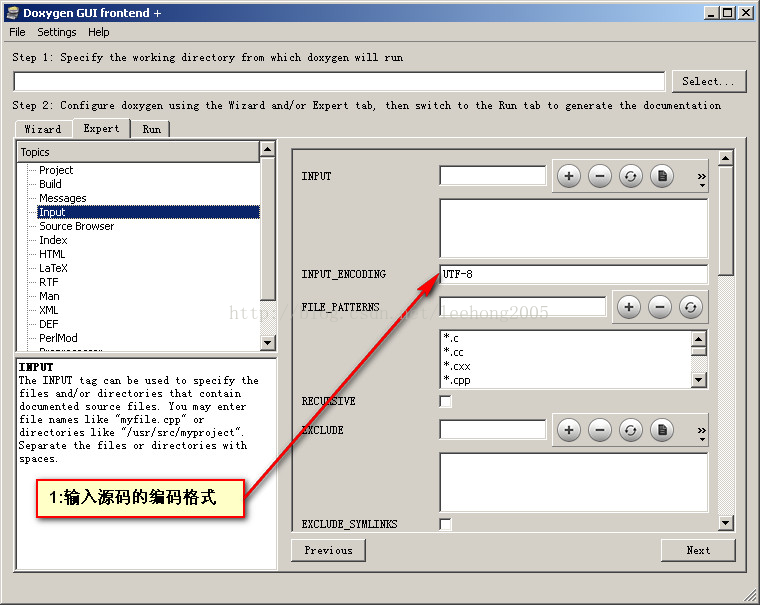Select Man topic
760x605 pixels.
49,296
